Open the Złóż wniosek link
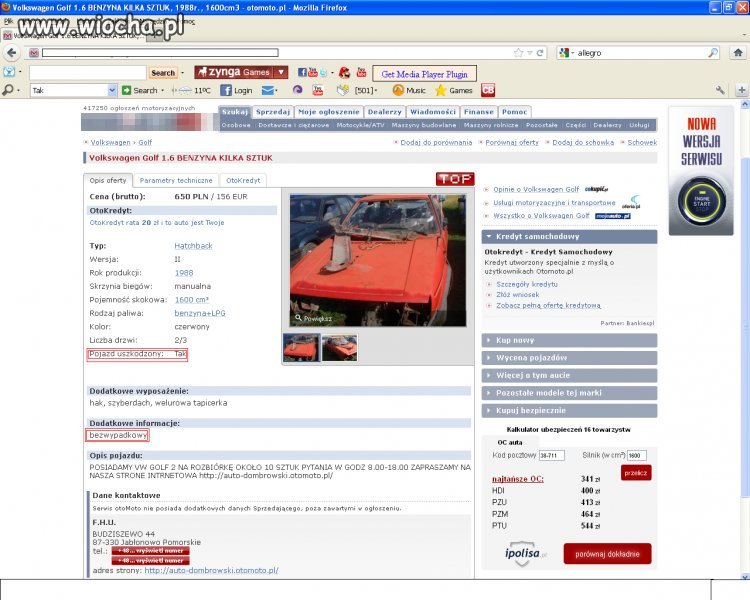Viewport: 750px width, 600px height. tap(518, 295)
